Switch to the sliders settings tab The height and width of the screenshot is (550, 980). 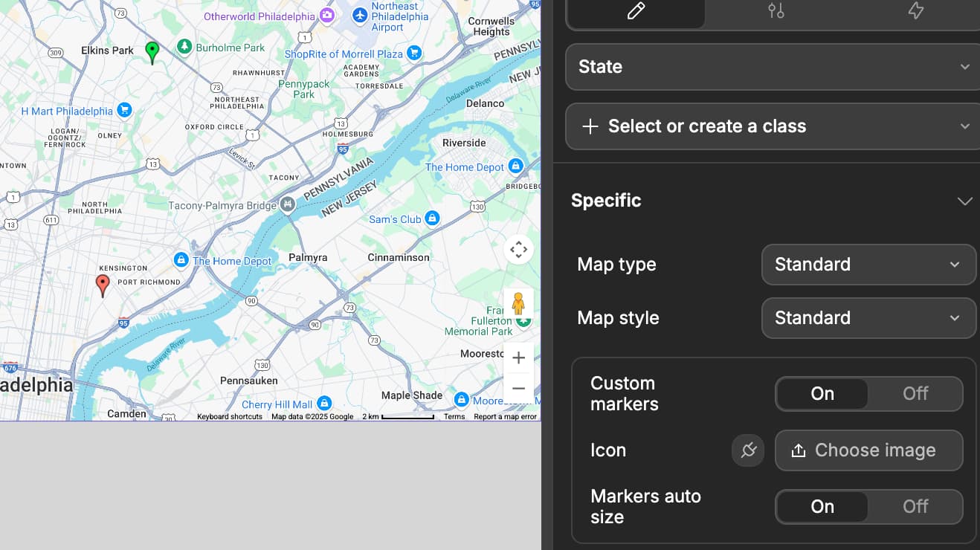pyautogui.click(x=776, y=11)
